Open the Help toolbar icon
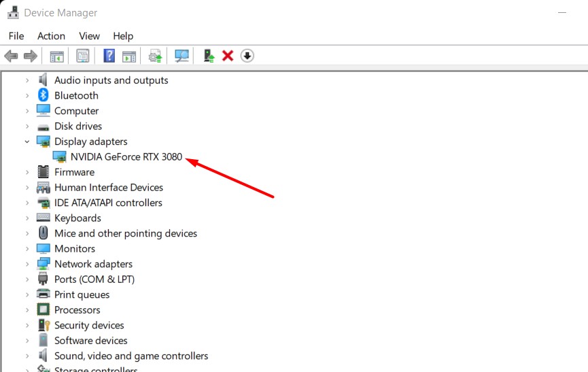 109,56
